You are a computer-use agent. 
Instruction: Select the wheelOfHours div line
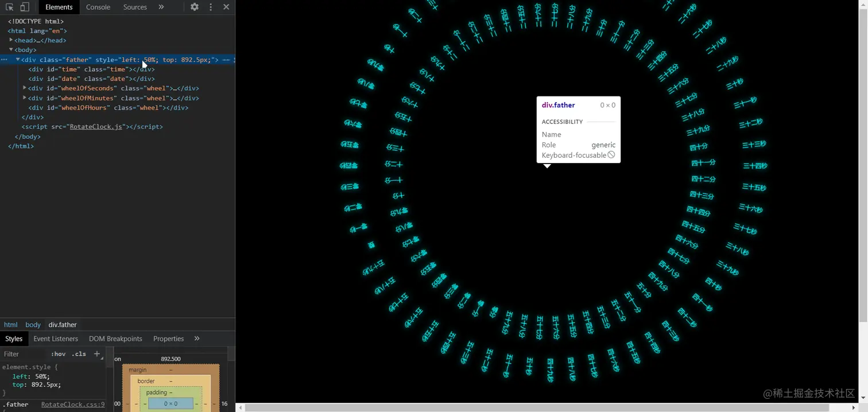108,108
